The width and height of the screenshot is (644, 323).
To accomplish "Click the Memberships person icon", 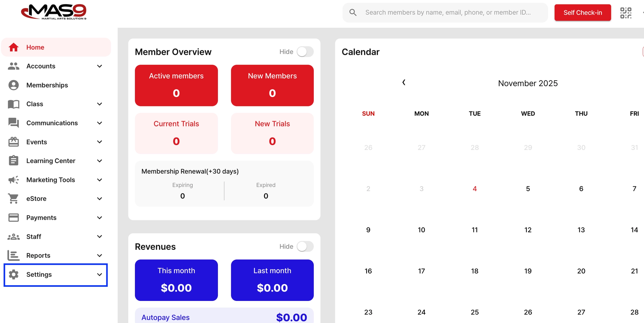I will [14, 85].
